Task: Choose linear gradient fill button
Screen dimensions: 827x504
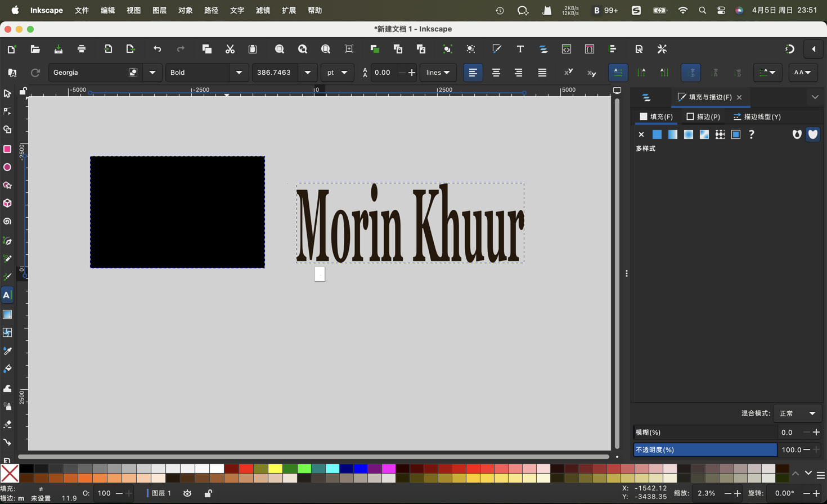Action: pos(672,134)
